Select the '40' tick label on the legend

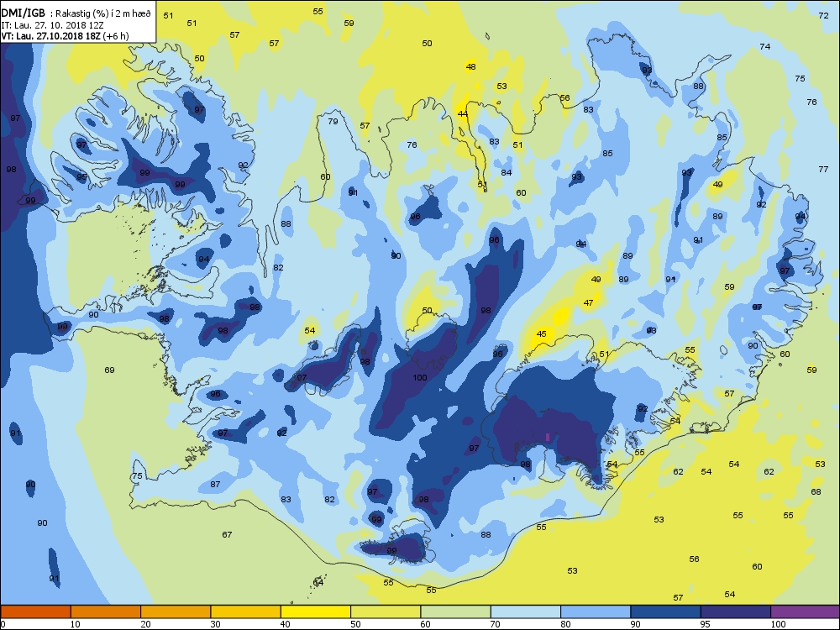[286, 624]
